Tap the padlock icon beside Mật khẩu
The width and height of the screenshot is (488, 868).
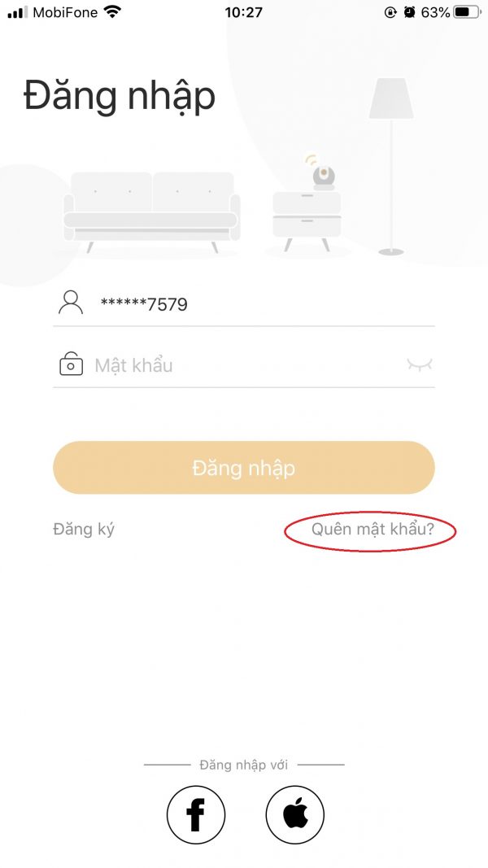[x=72, y=364]
